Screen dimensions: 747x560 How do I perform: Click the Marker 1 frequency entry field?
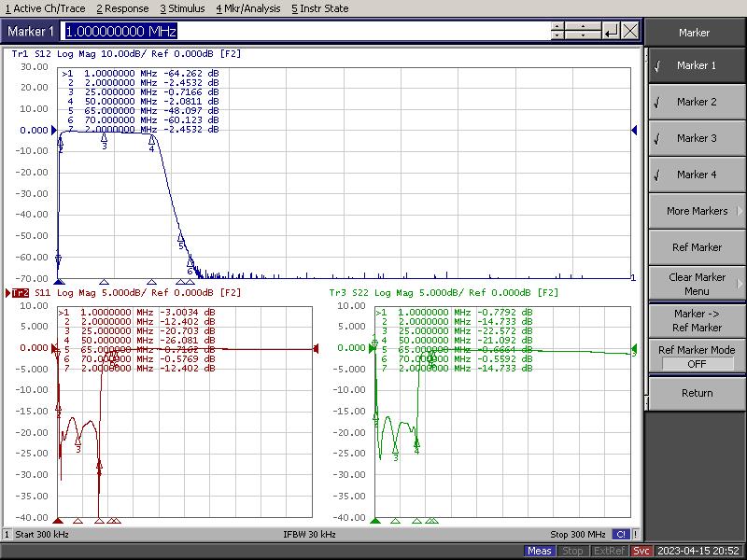(x=308, y=32)
